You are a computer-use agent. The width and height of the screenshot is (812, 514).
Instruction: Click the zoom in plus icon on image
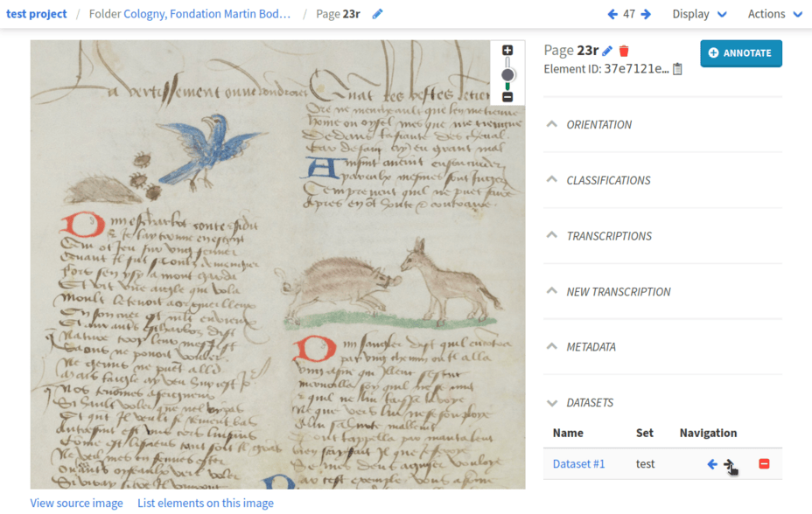[507, 51]
